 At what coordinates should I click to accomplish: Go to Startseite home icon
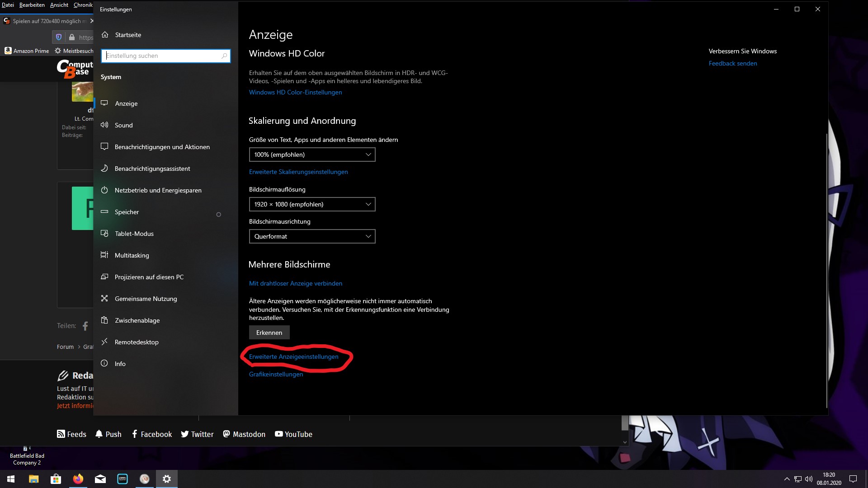click(105, 35)
